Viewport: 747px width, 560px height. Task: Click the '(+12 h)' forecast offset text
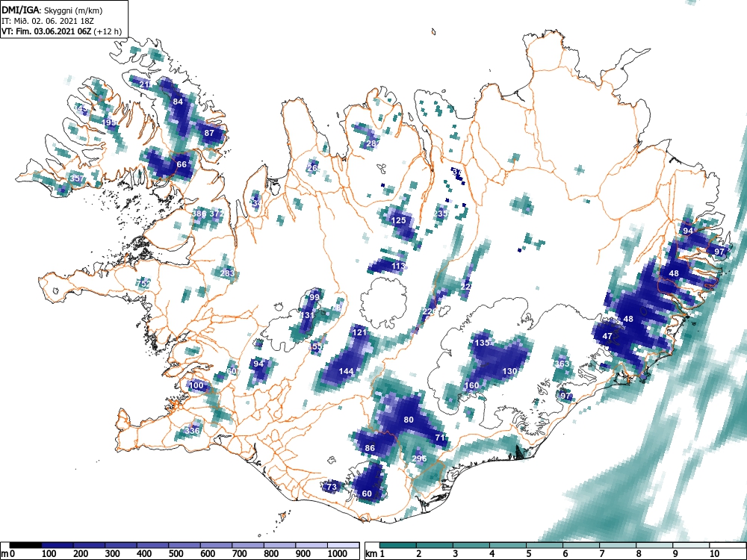coord(108,31)
